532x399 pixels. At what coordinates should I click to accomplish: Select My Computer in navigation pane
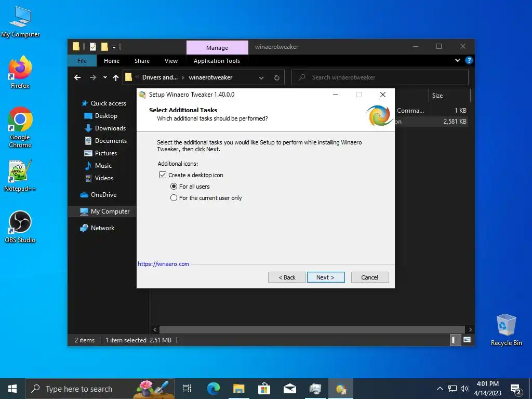point(102,211)
